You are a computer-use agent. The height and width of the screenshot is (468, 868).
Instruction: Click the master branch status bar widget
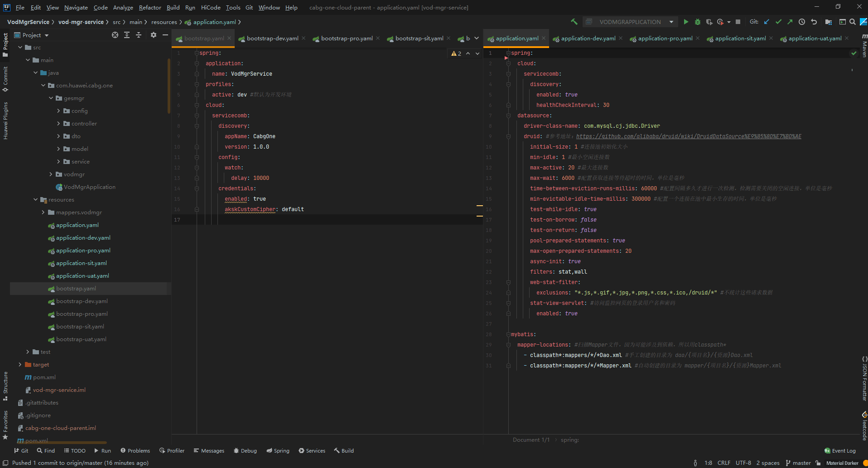(x=798, y=463)
